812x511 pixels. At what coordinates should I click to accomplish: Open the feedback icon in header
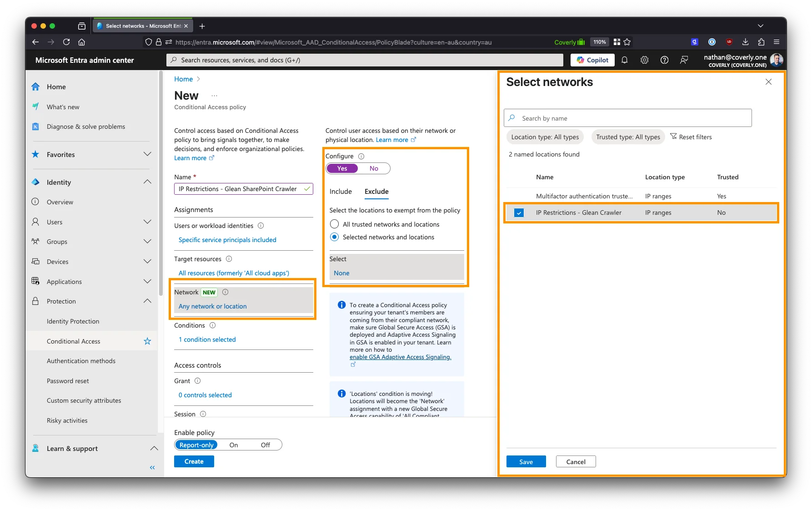pos(684,60)
